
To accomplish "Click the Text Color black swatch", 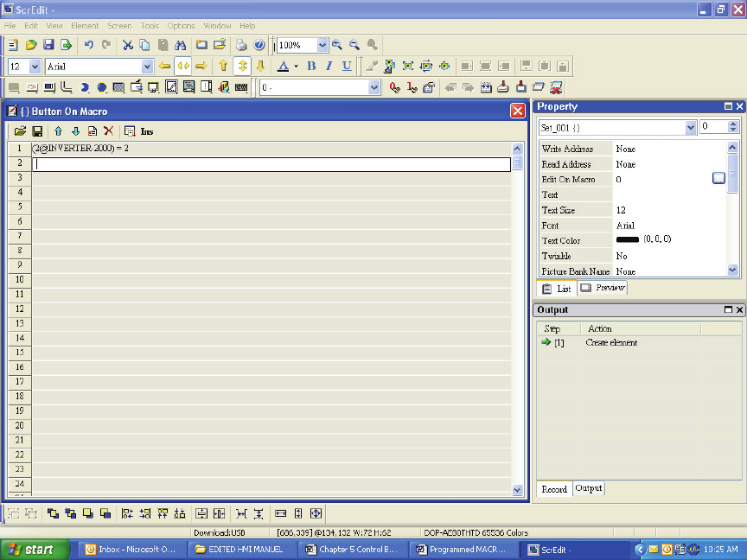I will pos(627,239).
